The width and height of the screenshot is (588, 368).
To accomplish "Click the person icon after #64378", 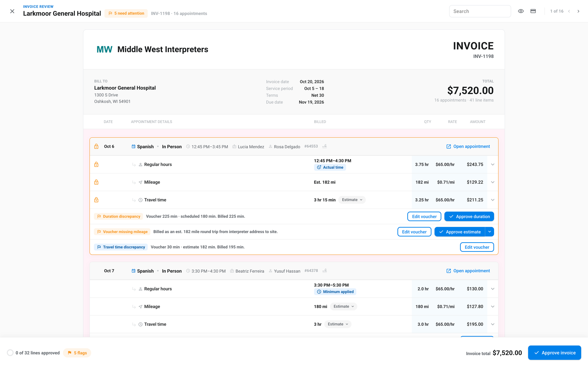I will click(x=325, y=271).
